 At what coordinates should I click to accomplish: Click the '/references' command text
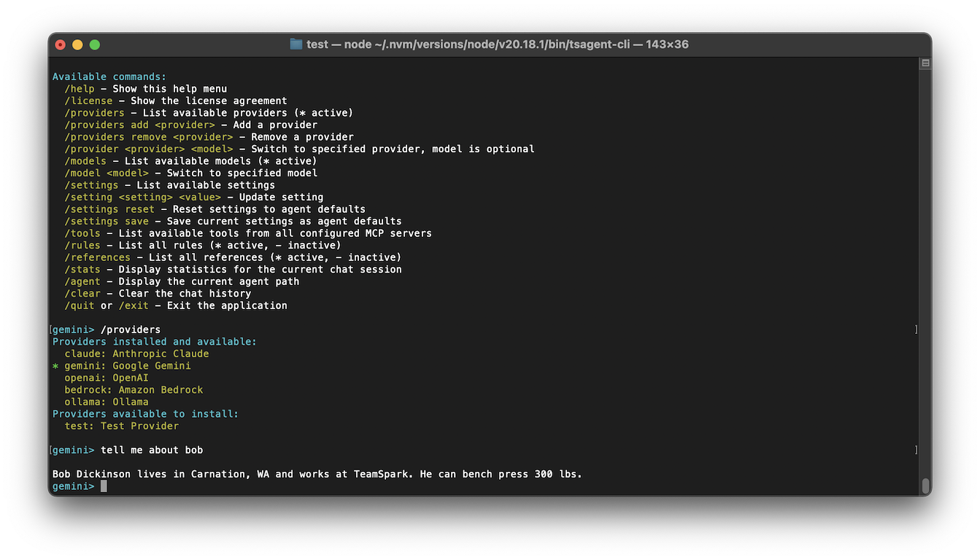pyautogui.click(x=97, y=257)
